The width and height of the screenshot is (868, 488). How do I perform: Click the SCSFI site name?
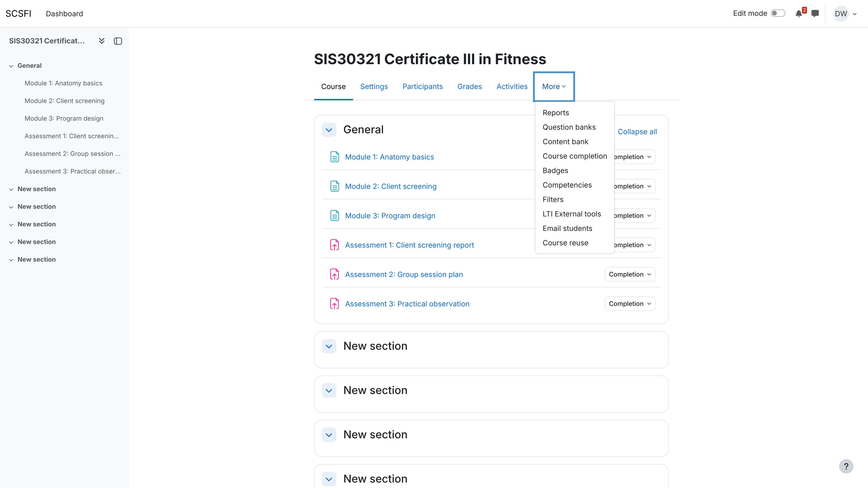[x=19, y=14]
